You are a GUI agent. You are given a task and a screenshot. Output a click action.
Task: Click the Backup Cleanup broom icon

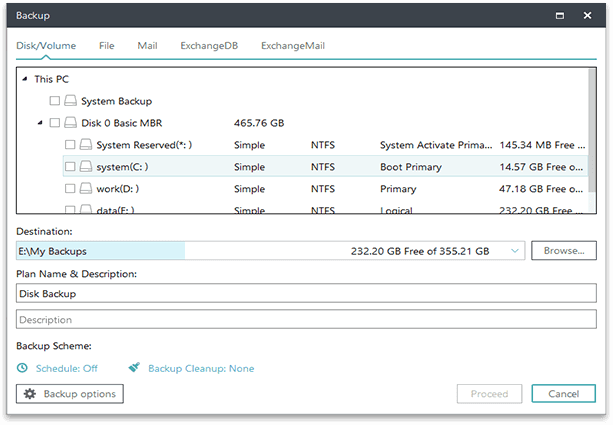(x=134, y=368)
